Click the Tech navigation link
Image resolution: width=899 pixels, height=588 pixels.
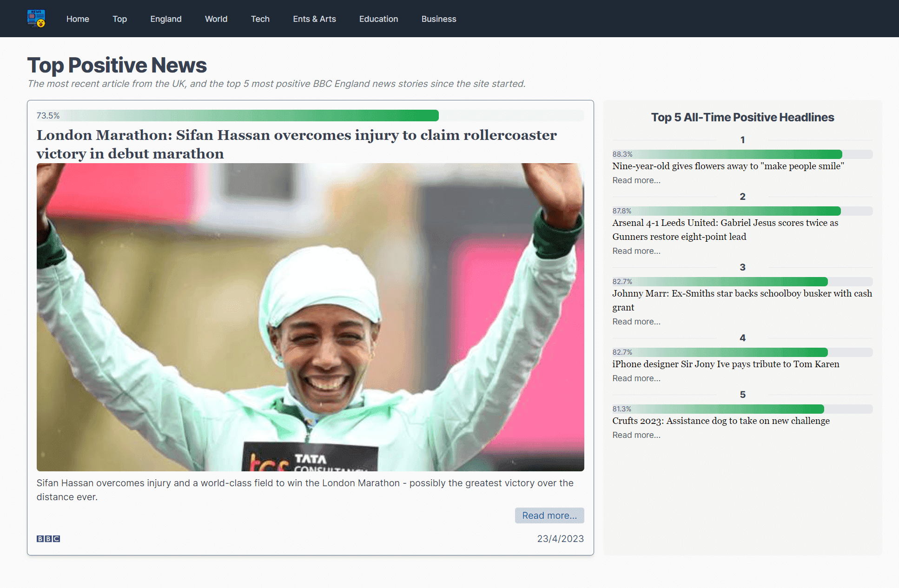(x=260, y=19)
